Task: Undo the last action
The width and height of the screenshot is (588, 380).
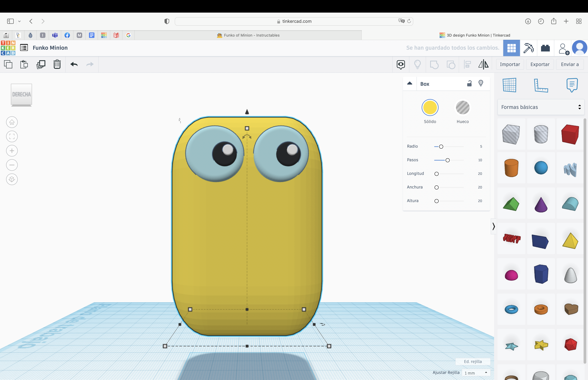Action: 74,64
